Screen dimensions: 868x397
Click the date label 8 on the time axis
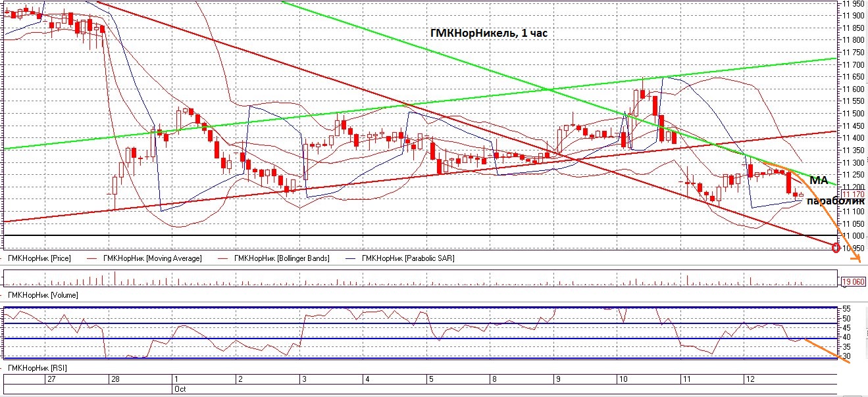pyautogui.click(x=494, y=379)
